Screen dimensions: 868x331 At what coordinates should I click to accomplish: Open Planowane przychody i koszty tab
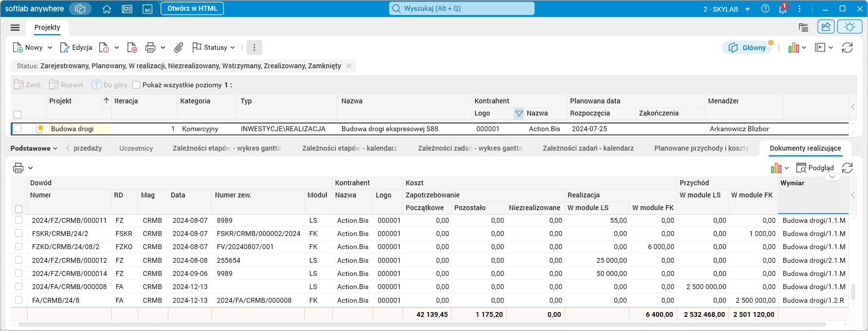(x=701, y=148)
